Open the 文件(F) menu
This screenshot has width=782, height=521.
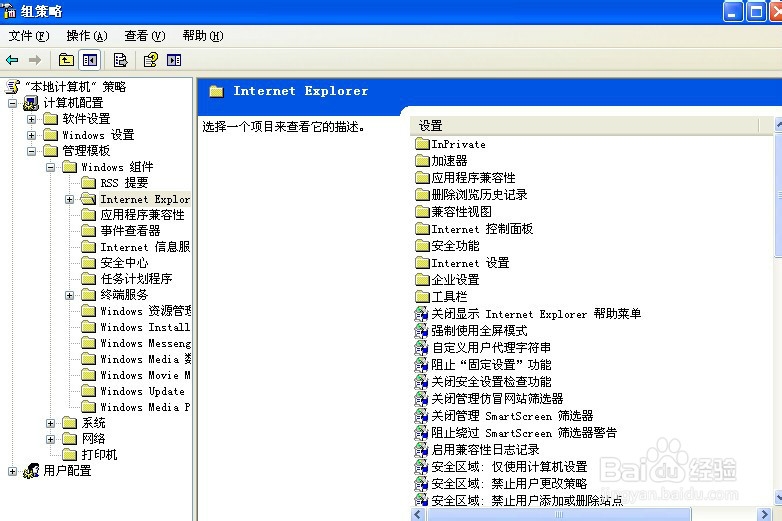click(x=29, y=36)
